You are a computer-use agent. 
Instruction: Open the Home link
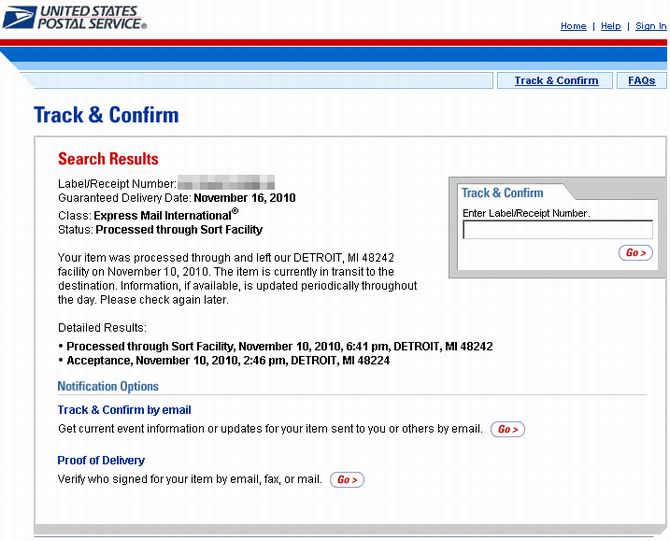click(573, 26)
